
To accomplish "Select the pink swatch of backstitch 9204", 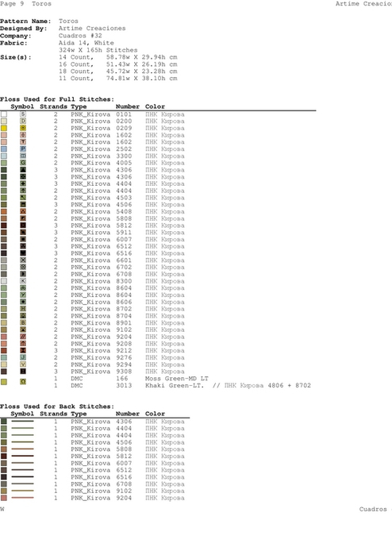I will point(3,498).
